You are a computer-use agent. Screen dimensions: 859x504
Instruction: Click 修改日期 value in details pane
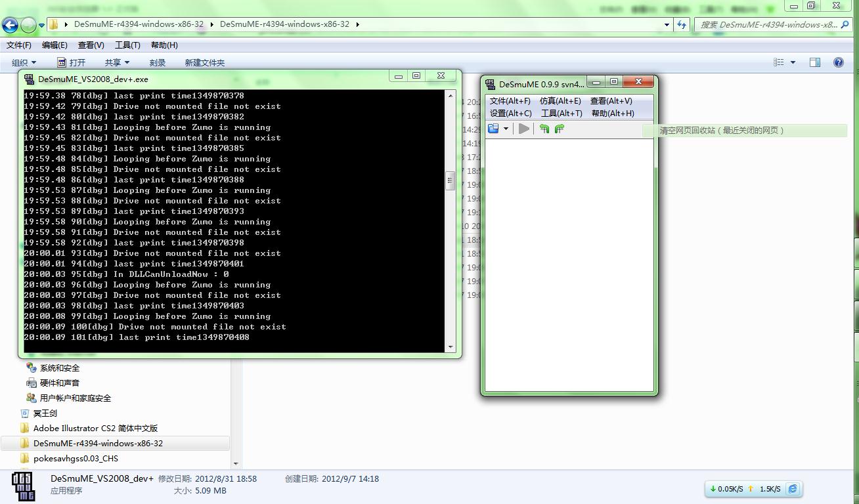[x=225, y=479]
